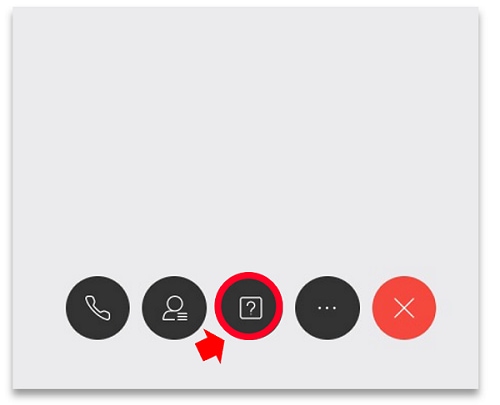Screen dimensions: 500x405
Task: Hit the salmon-colored circular close button
Action: tap(404, 307)
